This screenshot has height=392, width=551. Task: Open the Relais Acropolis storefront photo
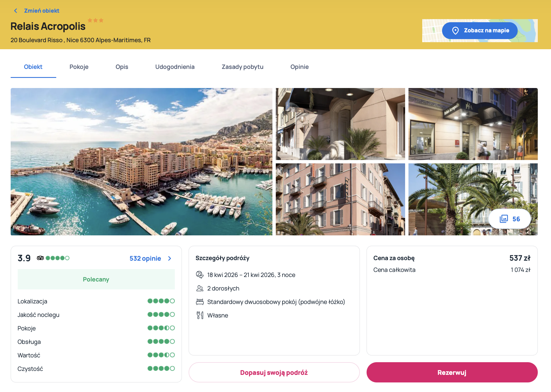click(x=473, y=124)
